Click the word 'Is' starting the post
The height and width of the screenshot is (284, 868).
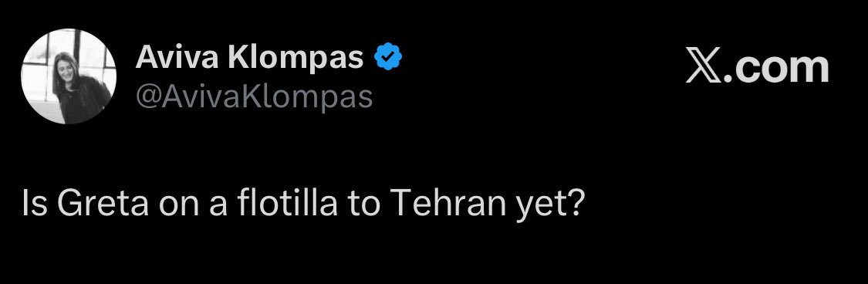point(34,203)
